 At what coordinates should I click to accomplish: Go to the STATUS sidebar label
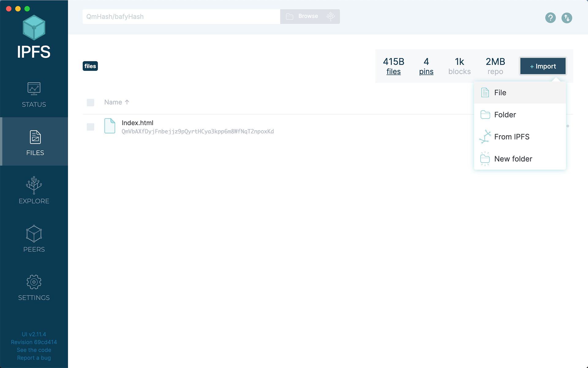pos(34,105)
